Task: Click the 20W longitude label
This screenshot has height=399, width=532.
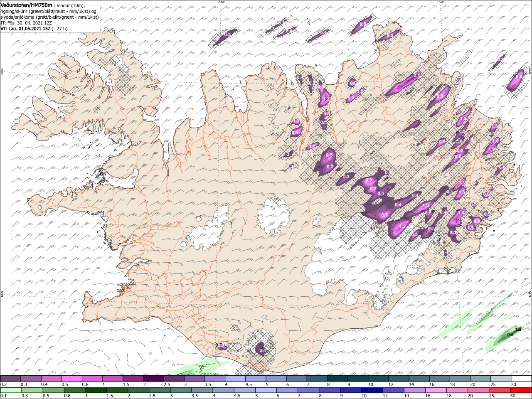Action: 221,2
